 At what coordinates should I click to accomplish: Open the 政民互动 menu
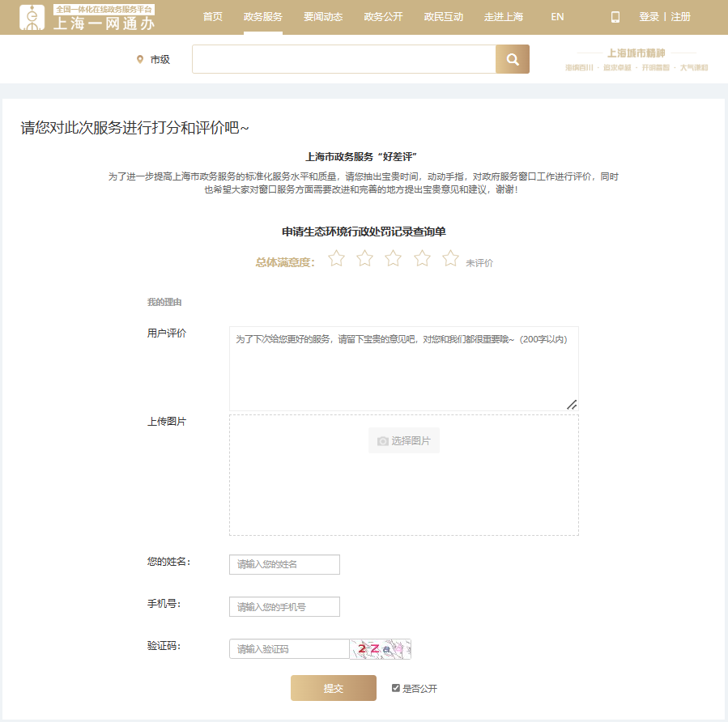[x=441, y=16]
